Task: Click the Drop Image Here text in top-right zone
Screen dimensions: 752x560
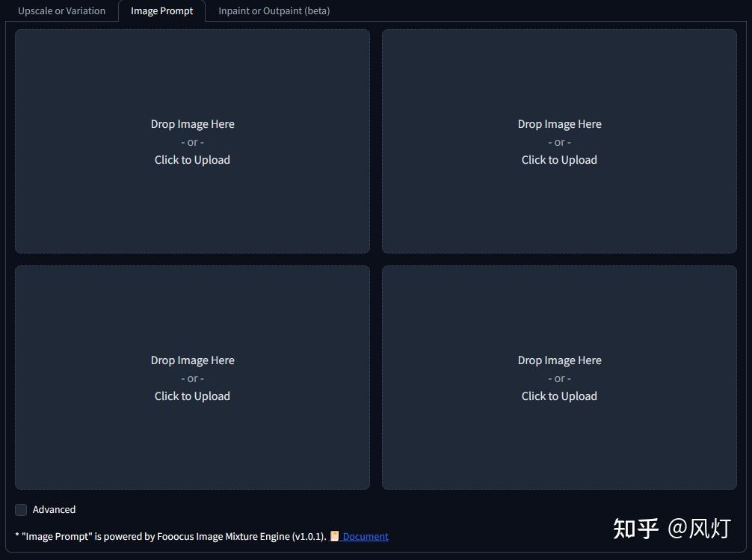Action: 559,123
